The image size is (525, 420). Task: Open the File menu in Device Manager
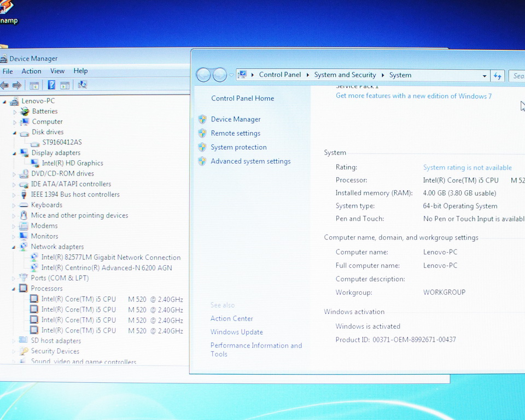(x=7, y=71)
